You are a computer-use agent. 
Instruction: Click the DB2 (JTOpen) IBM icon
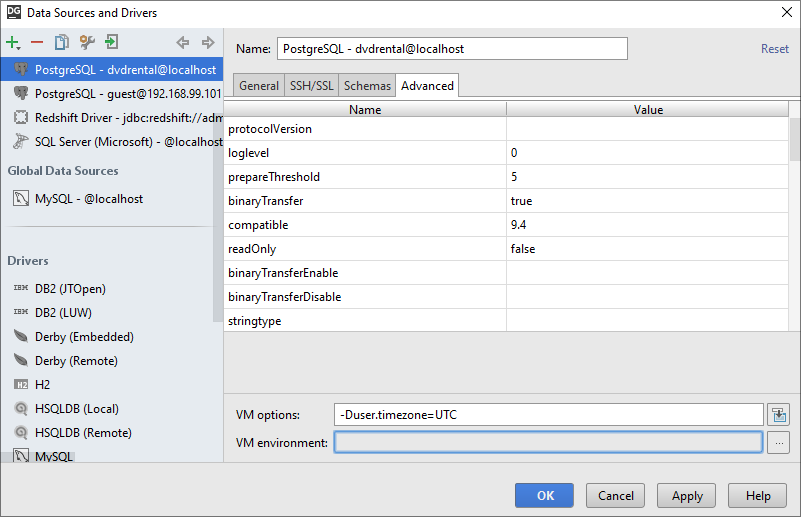pos(21,288)
